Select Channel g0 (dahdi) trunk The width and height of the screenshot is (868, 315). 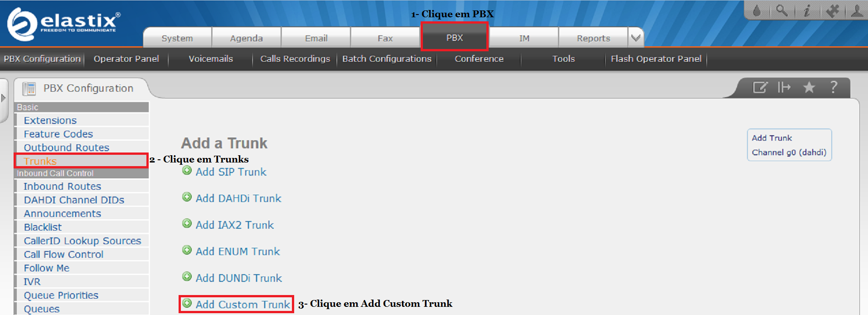(789, 153)
